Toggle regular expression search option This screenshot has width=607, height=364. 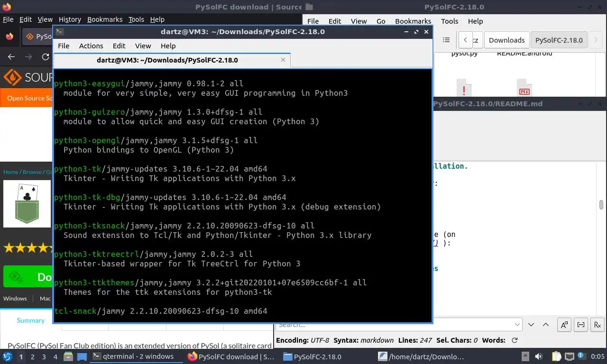pyautogui.click(x=598, y=325)
